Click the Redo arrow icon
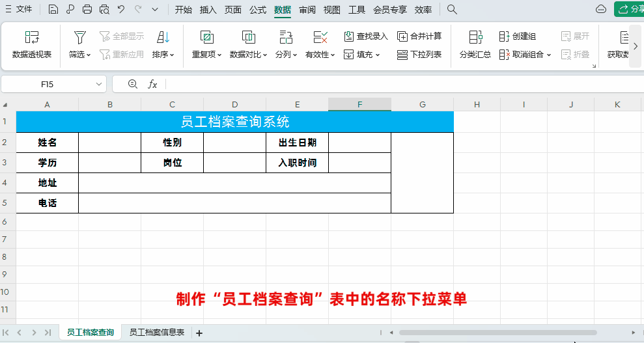The image size is (644, 343). pyautogui.click(x=138, y=9)
